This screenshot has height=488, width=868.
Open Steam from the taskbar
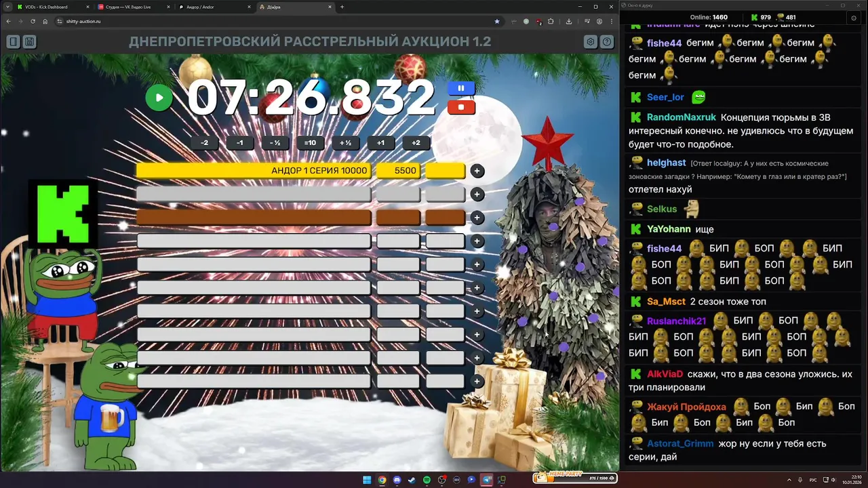pyautogui.click(x=412, y=480)
